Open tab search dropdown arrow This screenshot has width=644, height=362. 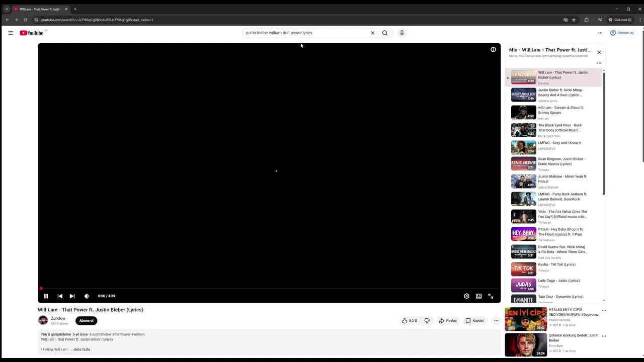pyautogui.click(x=7, y=9)
